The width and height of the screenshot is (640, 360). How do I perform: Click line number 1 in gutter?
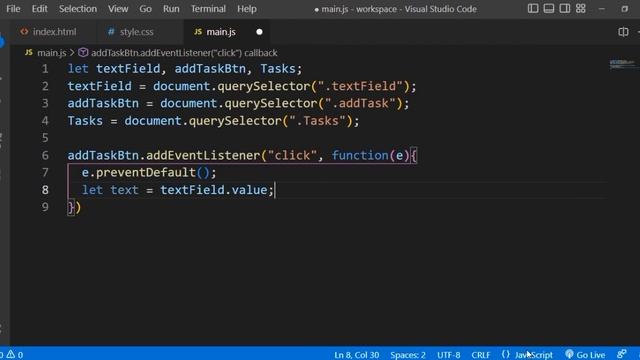(x=45, y=69)
